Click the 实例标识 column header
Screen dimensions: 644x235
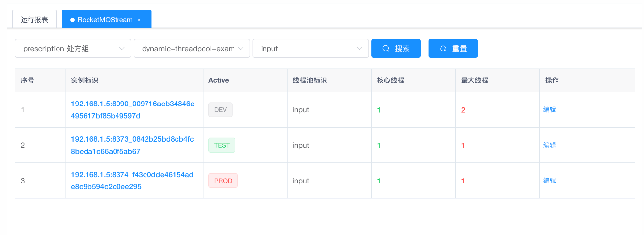pyautogui.click(x=85, y=80)
